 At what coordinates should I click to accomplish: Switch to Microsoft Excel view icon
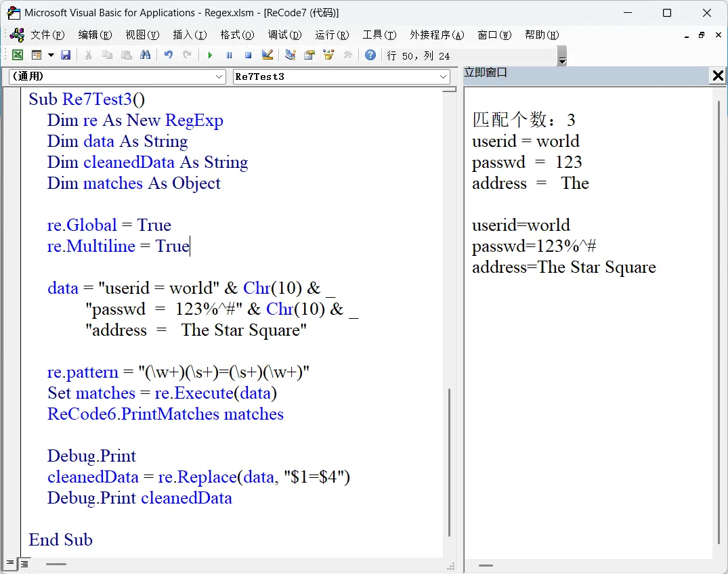coord(17,56)
